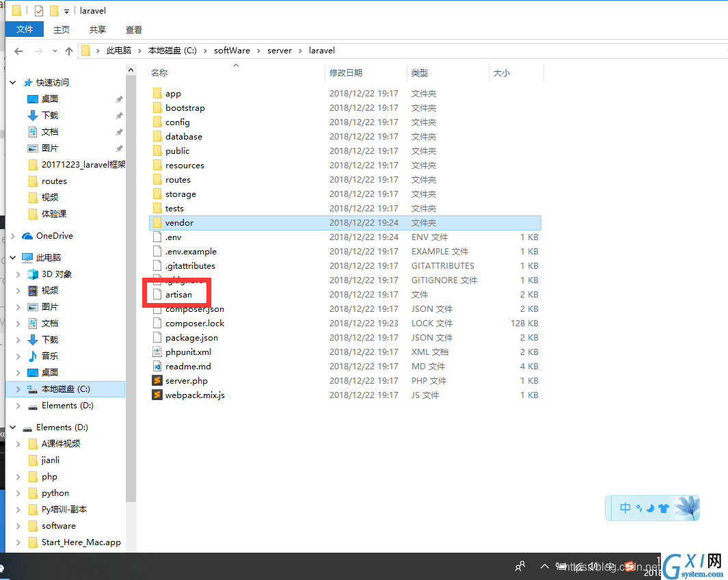The height and width of the screenshot is (580, 728).
Task: Show hidden system tray icons
Action: 545,566
